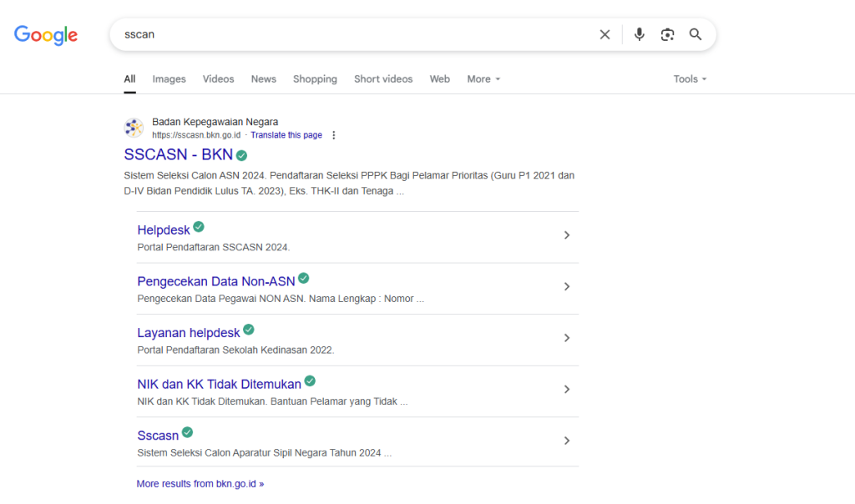Click the verified badge beside Layanan helpdesk
This screenshot has height=504, width=855.
[x=249, y=330]
